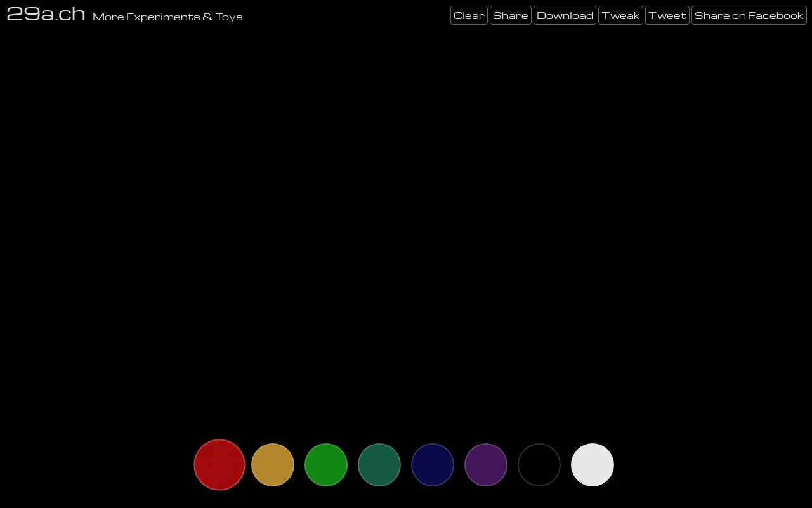
Task: Open the Tweak settings
Action: click(x=620, y=15)
